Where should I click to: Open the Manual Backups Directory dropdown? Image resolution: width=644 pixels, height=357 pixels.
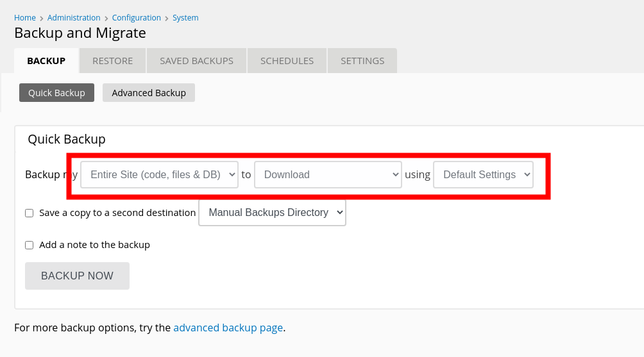tap(272, 213)
